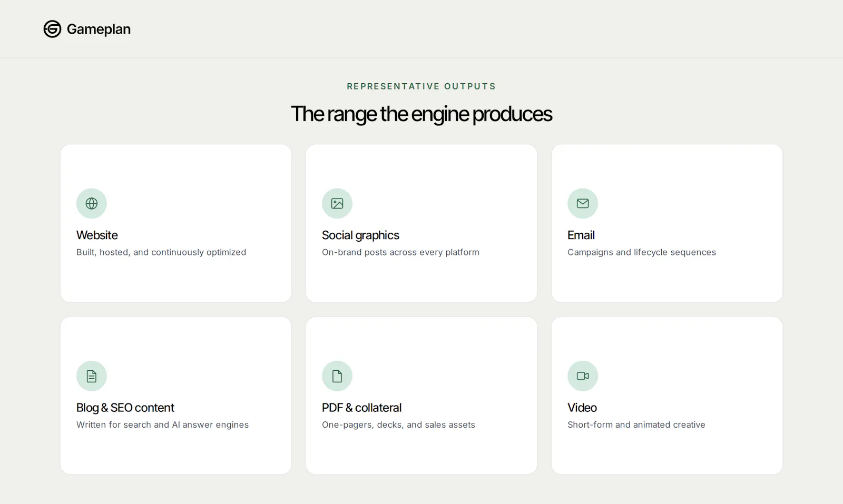This screenshot has width=843, height=504.
Task: Click the Gameplan logo icon
Action: pyautogui.click(x=52, y=29)
